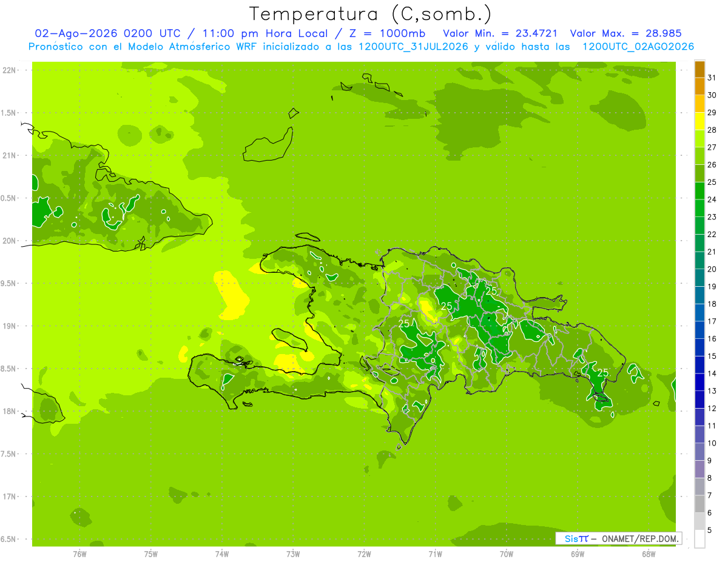Click the '19N' latitude axis label

click(x=10, y=326)
